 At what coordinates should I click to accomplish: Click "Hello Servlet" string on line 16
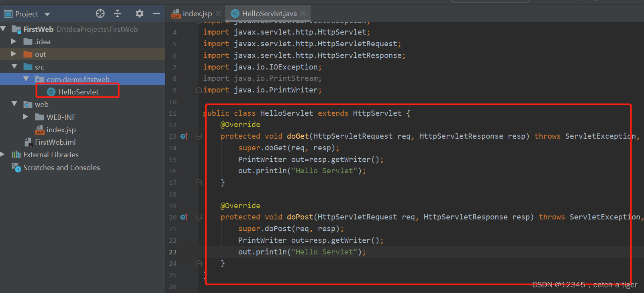coord(324,171)
